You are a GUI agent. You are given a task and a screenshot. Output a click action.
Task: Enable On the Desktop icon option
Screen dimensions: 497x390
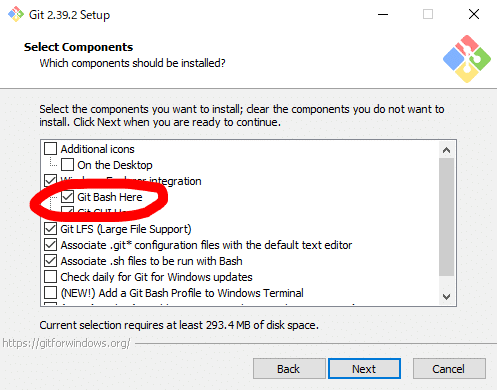click(67, 165)
